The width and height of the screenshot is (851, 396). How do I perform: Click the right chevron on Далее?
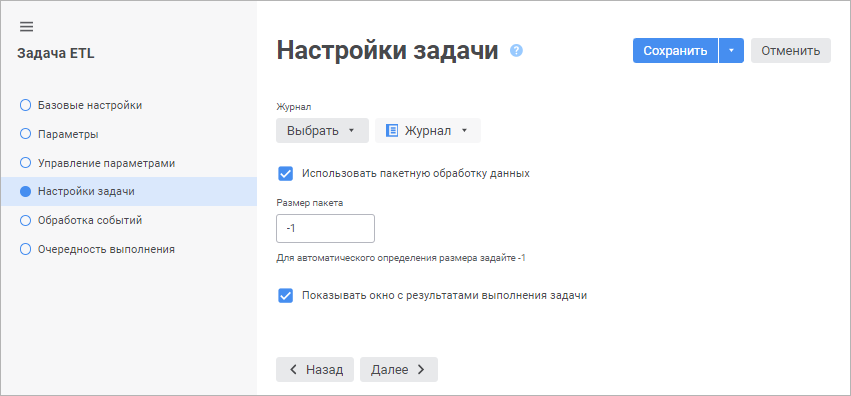[421, 369]
